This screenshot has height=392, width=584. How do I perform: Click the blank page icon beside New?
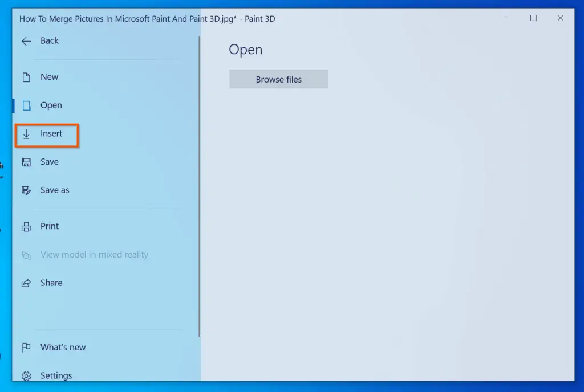click(26, 77)
